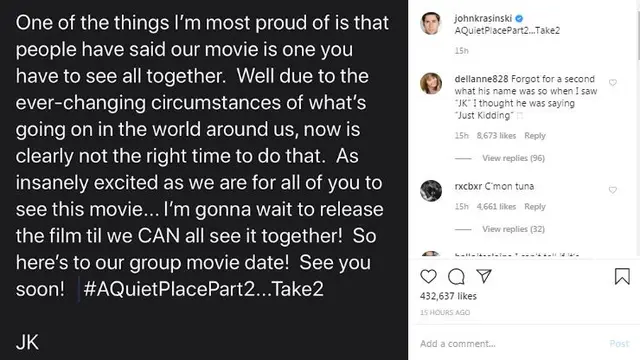Share the post with the paper plane icon
Screen dimensions: 640x360
pyautogui.click(x=484, y=276)
